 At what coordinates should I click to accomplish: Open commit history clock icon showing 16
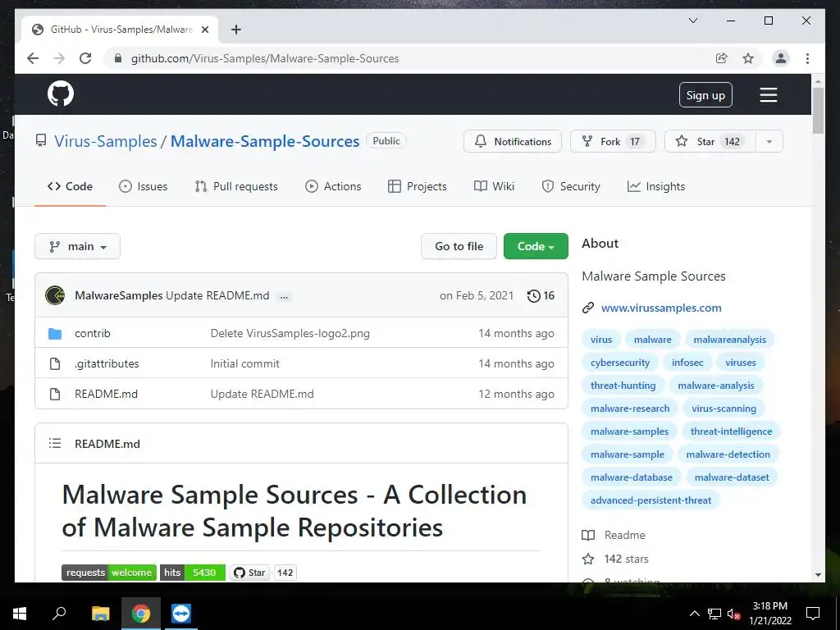[x=541, y=295]
